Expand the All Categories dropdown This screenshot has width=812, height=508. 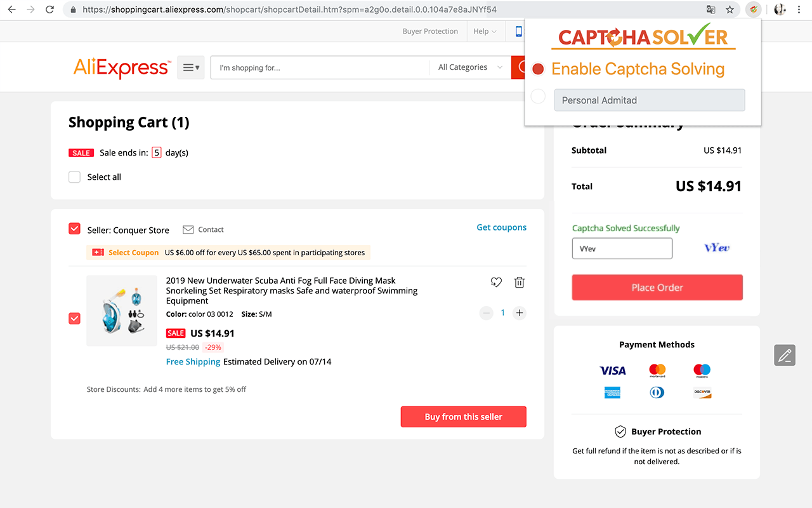[x=470, y=67]
